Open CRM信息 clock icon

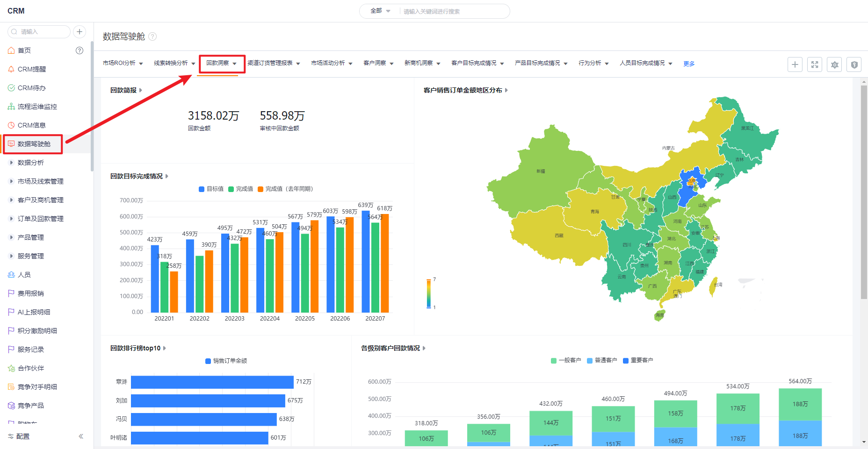point(11,125)
